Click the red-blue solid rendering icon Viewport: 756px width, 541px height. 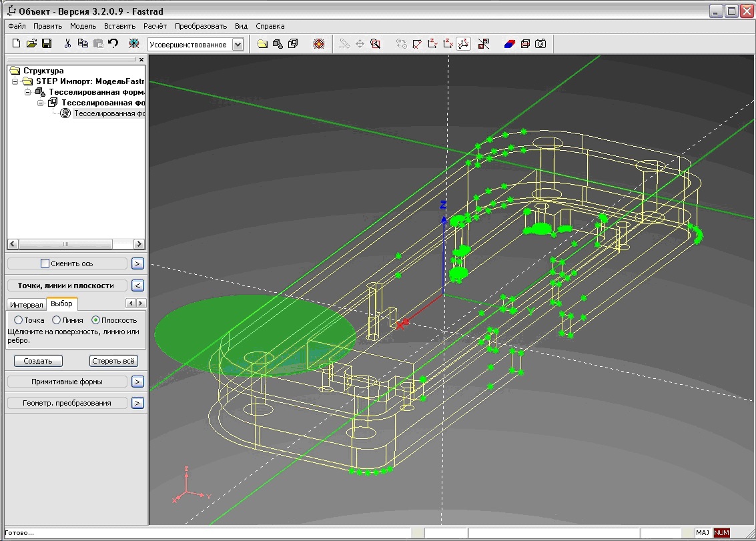510,44
